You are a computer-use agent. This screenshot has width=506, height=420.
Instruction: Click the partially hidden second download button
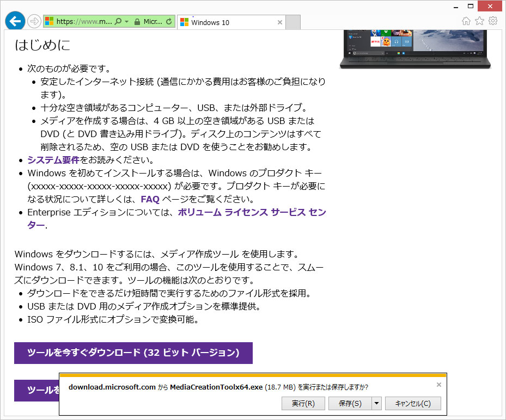point(37,390)
